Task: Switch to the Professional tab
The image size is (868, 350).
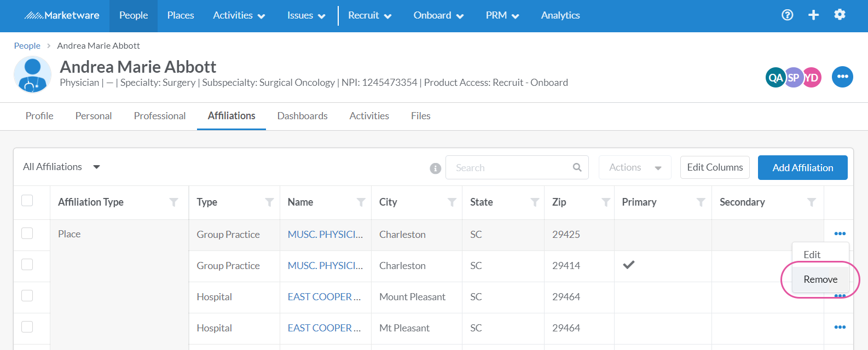Action: (x=160, y=116)
